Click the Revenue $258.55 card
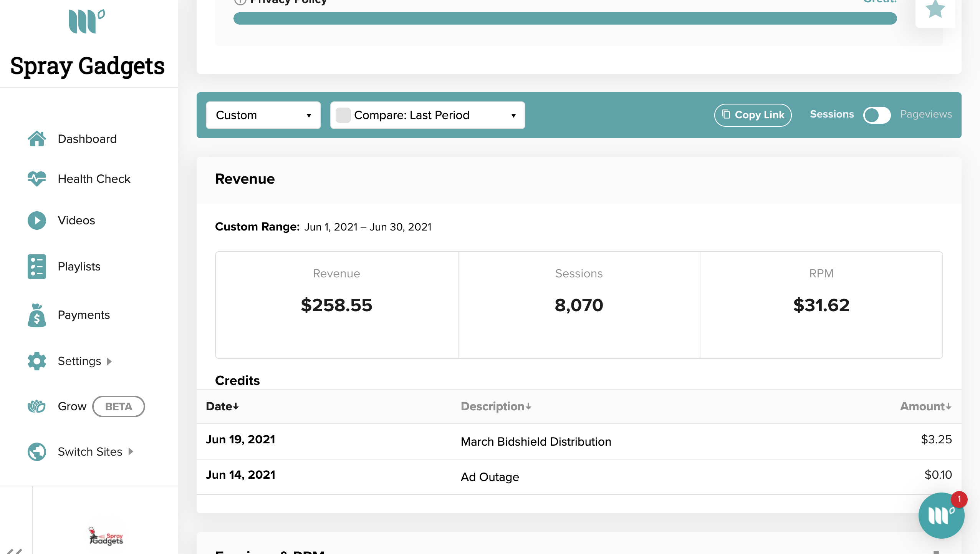The image size is (980, 554). [336, 305]
